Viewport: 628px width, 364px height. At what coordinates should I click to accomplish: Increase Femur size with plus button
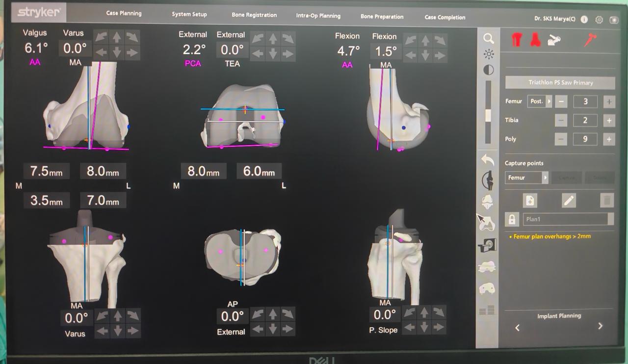point(609,102)
